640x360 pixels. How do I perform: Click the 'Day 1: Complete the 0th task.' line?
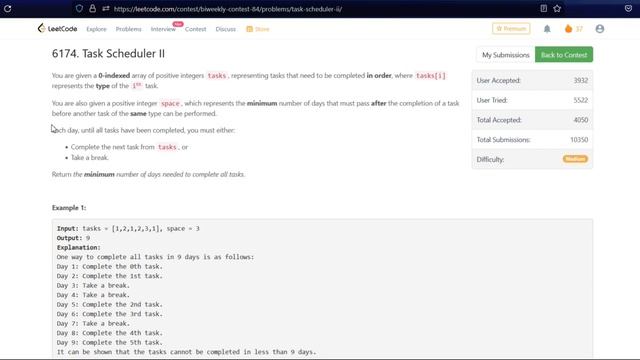pos(110,267)
